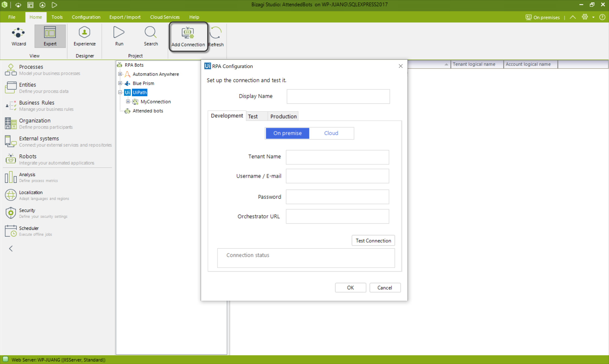The width and height of the screenshot is (609, 364).
Task: Open the Export / Import tab
Action: click(125, 17)
